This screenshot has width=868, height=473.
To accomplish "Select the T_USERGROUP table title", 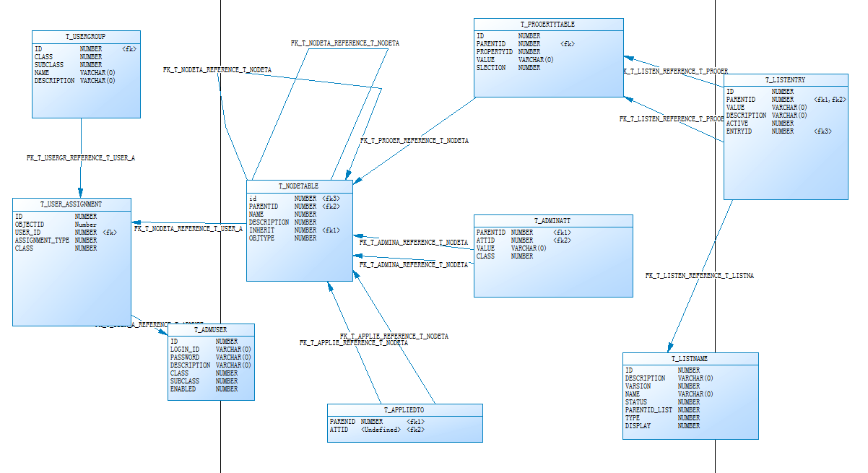I will coord(86,36).
